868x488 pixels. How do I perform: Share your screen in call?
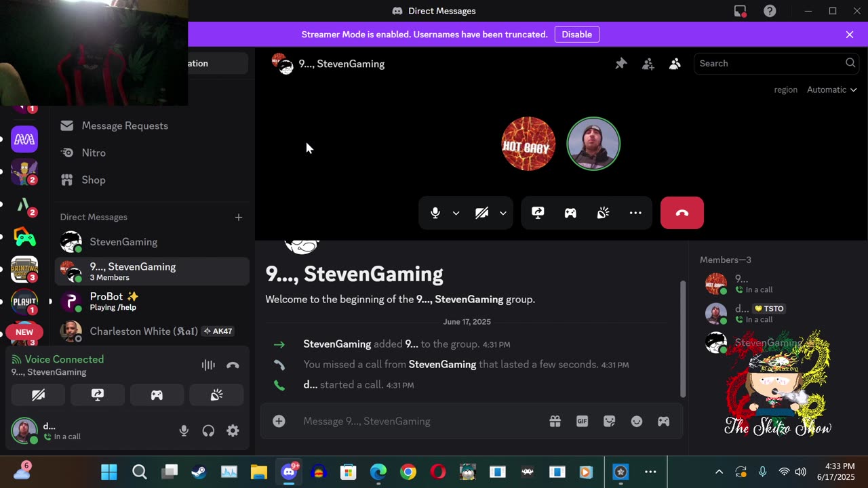(538, 213)
